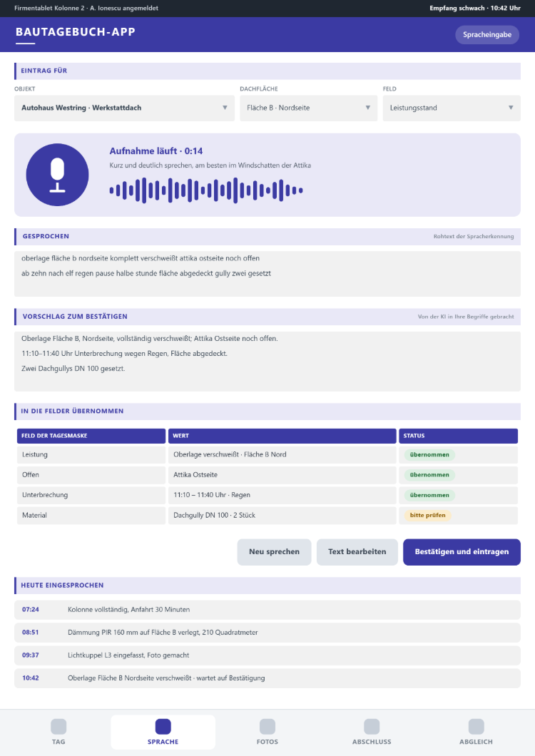The height and width of the screenshot is (756, 535).
Task: Click the Empfang schwach 10:42 Uhr status
Action: click(475, 8)
